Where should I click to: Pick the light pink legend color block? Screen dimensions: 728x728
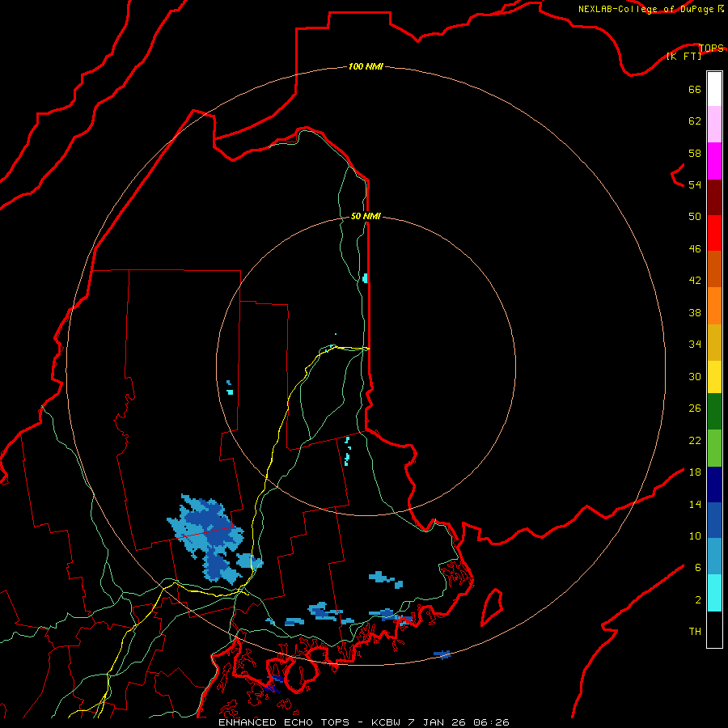click(714, 124)
